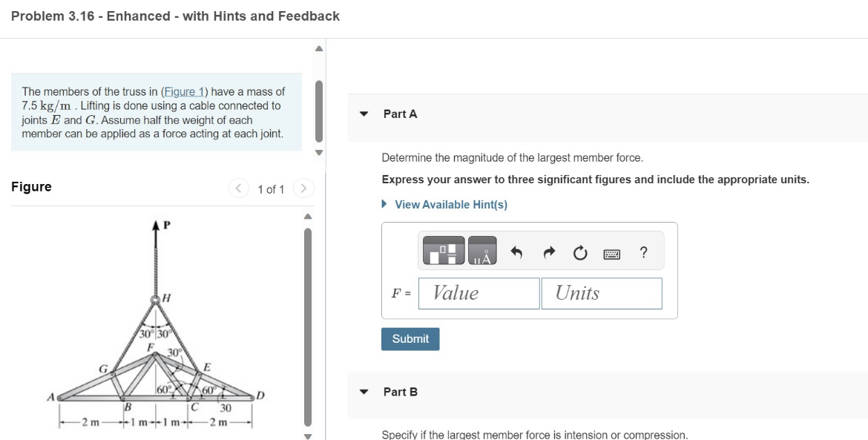This screenshot has height=440, width=868.
Task: Submit the Part A answer
Action: click(410, 338)
